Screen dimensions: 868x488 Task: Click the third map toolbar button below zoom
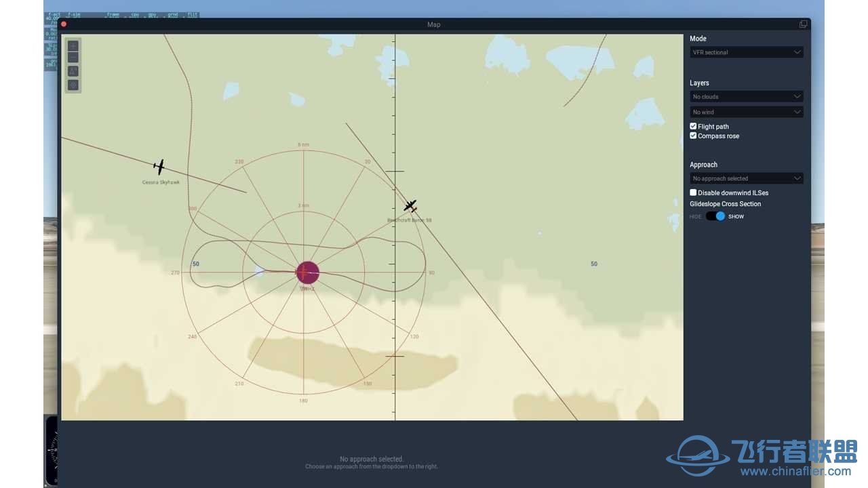pos(73,71)
